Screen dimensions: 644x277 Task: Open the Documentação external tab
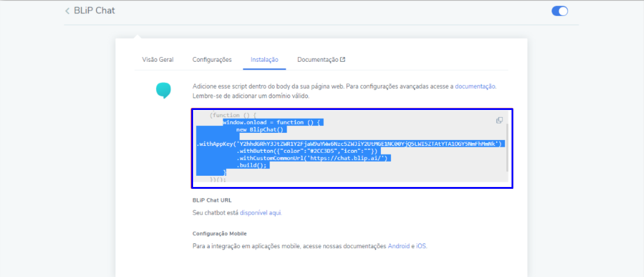pyautogui.click(x=321, y=59)
